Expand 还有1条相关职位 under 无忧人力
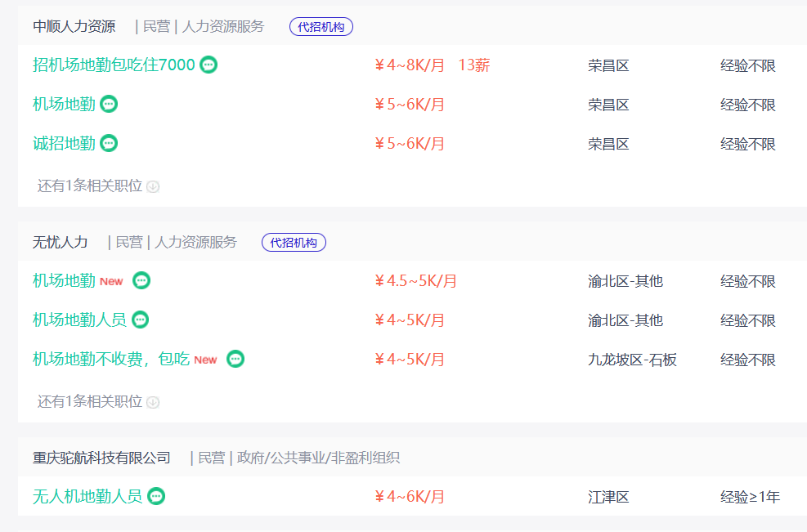 pos(98,401)
